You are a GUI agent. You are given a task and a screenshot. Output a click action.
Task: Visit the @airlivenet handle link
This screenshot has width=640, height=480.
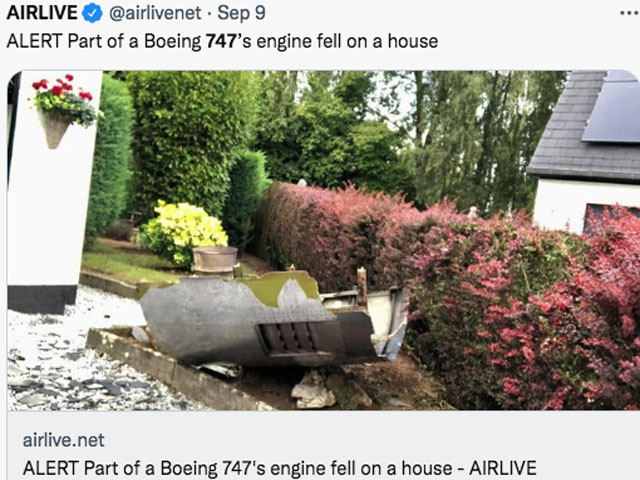(x=155, y=13)
